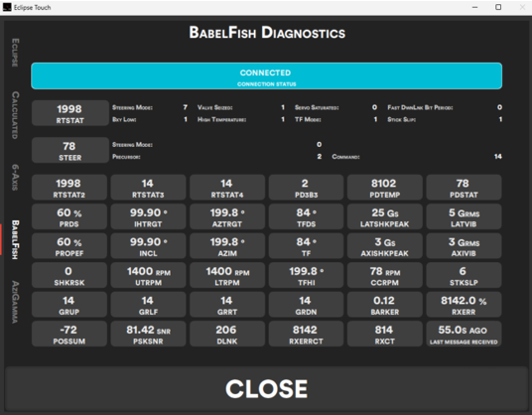
Task: Click the RTSTAT2 tile
Action: click(69, 188)
